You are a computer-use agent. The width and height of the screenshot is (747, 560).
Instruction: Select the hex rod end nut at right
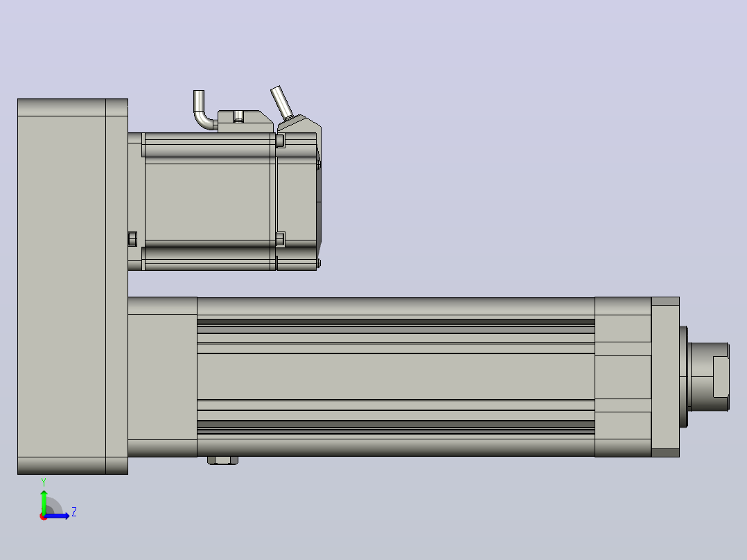pos(721,376)
